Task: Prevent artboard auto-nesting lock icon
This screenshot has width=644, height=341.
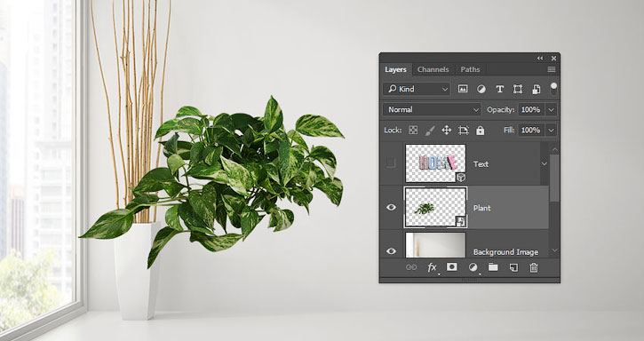Action: [464, 131]
